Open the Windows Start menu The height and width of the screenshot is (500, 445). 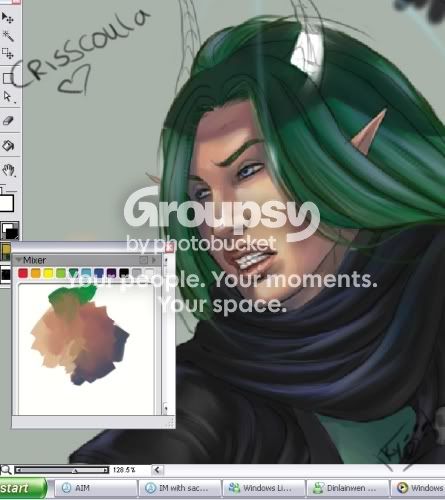[23, 488]
